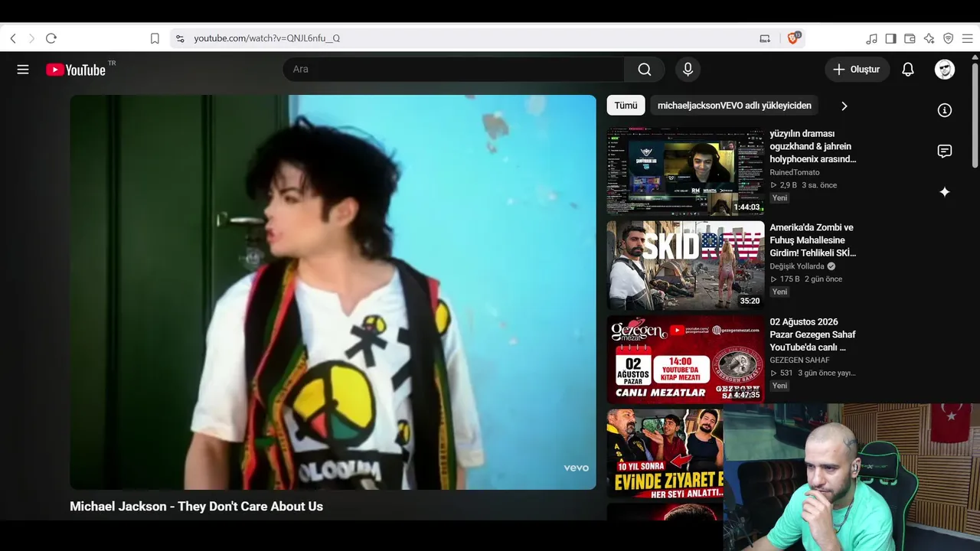
Task: Open the Oluştur create menu
Action: coord(857,70)
